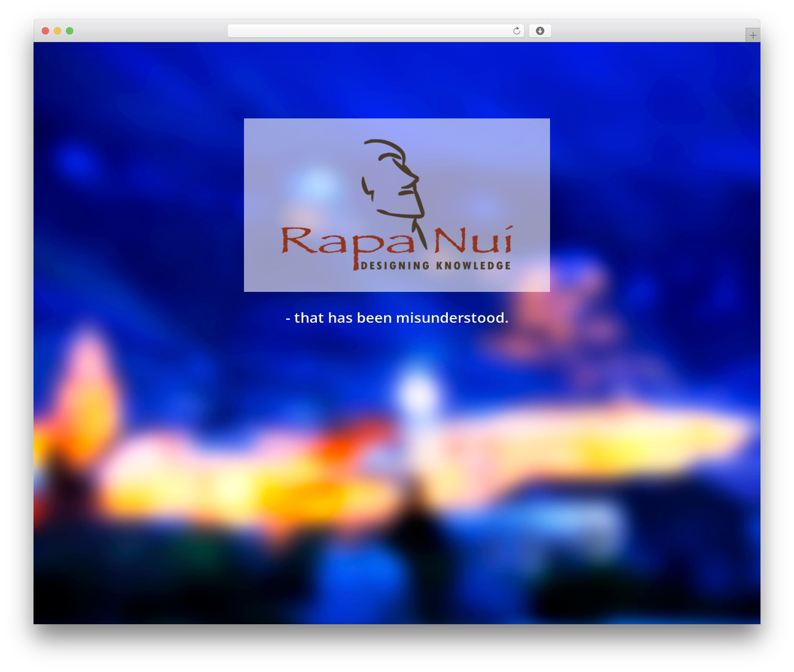794x672 pixels.
Task: Select the text "- that has been misunderstood."
Action: tap(397, 318)
